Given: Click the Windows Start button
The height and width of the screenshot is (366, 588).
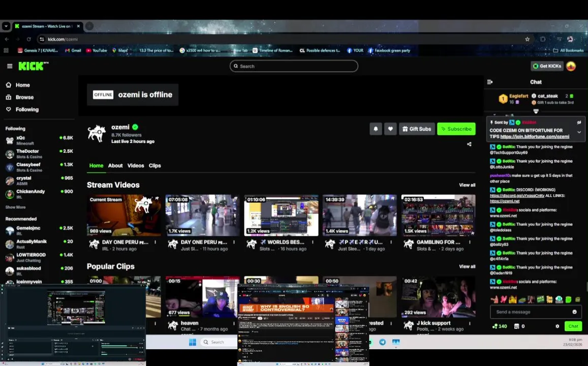Looking at the screenshot, I should pos(193,342).
